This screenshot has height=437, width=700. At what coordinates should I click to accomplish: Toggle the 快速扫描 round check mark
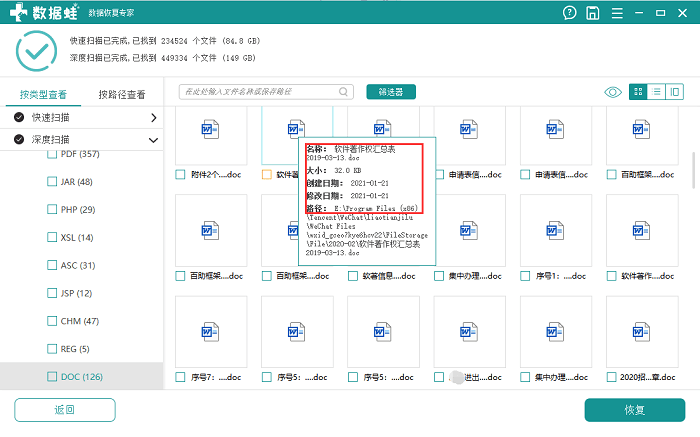point(19,117)
